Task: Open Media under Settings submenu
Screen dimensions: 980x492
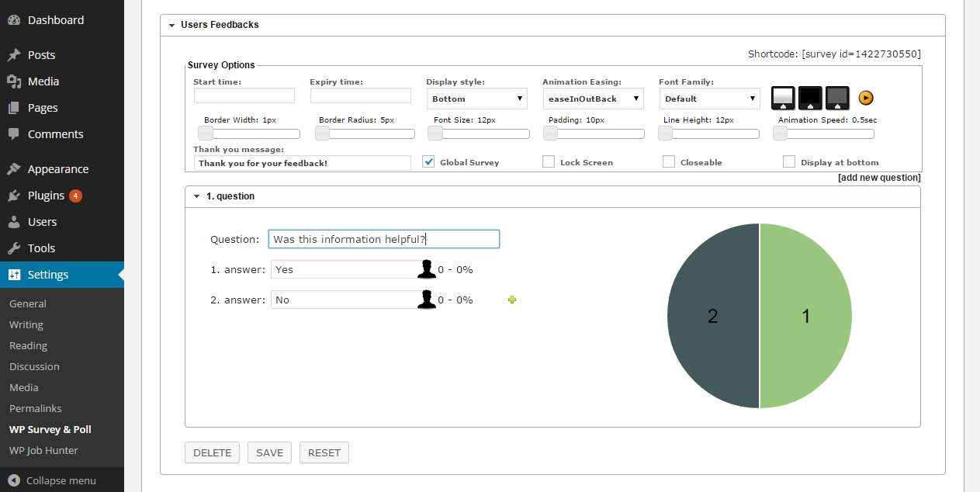Action: [24, 387]
